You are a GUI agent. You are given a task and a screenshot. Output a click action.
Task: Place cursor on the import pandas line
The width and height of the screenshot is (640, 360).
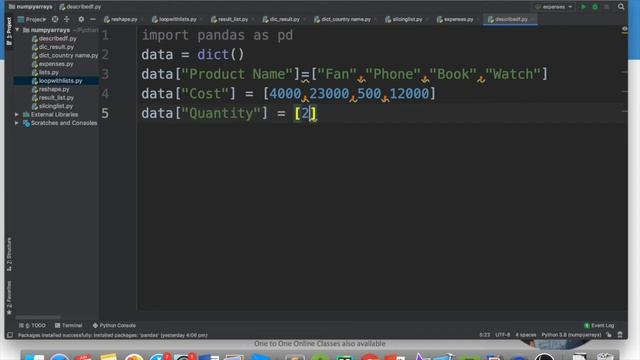coord(217,35)
